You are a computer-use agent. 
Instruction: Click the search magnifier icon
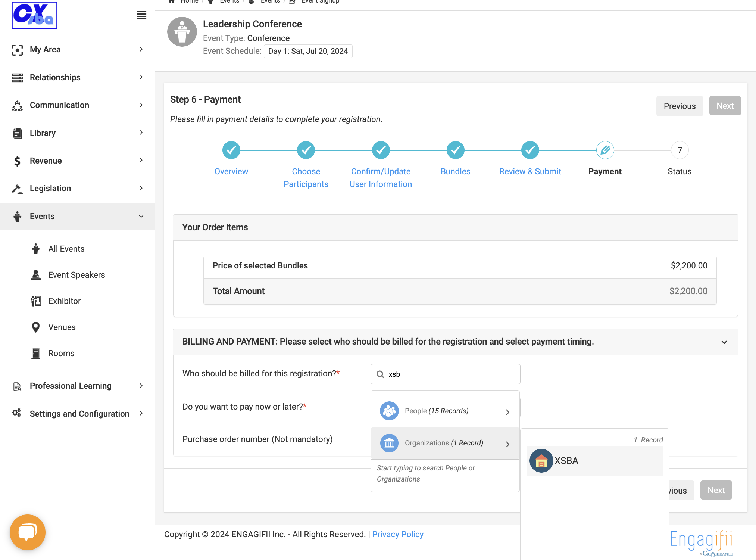point(380,374)
